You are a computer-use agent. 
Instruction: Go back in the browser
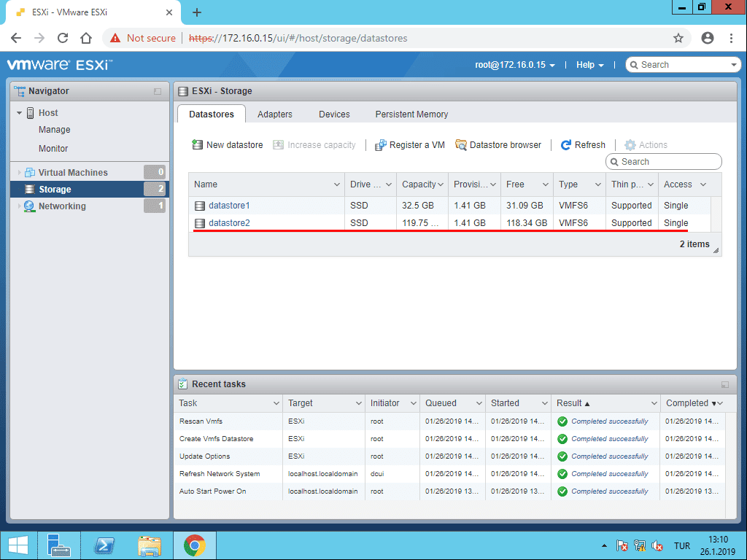click(16, 38)
